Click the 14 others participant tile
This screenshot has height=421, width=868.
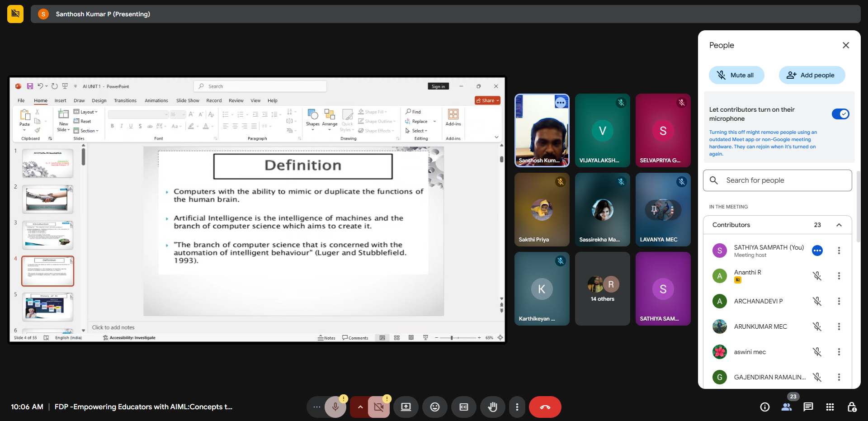[x=603, y=289]
